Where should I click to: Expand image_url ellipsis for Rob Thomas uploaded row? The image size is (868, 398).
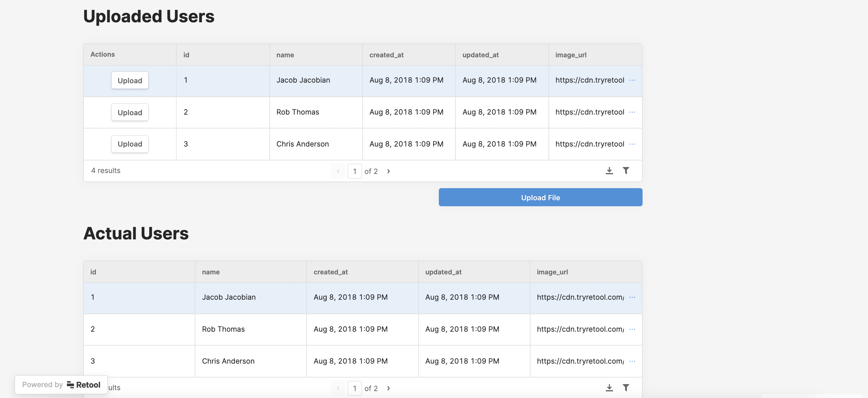point(632,112)
